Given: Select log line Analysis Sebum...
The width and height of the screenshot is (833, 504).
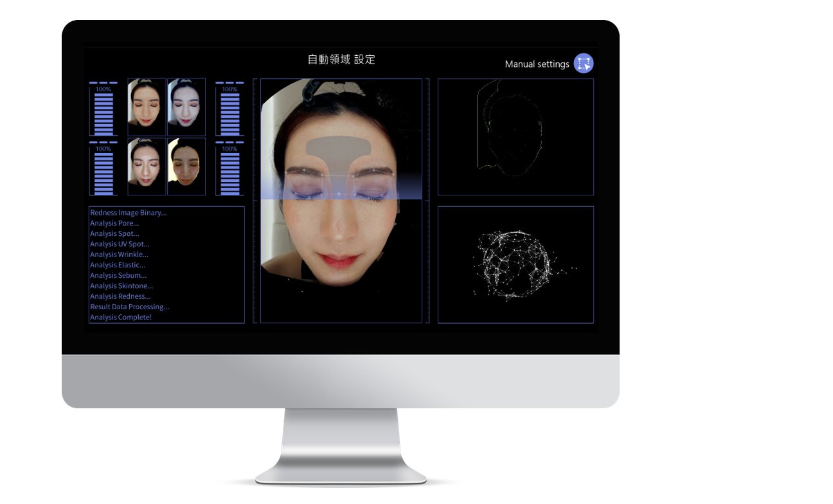Looking at the screenshot, I should (x=118, y=275).
